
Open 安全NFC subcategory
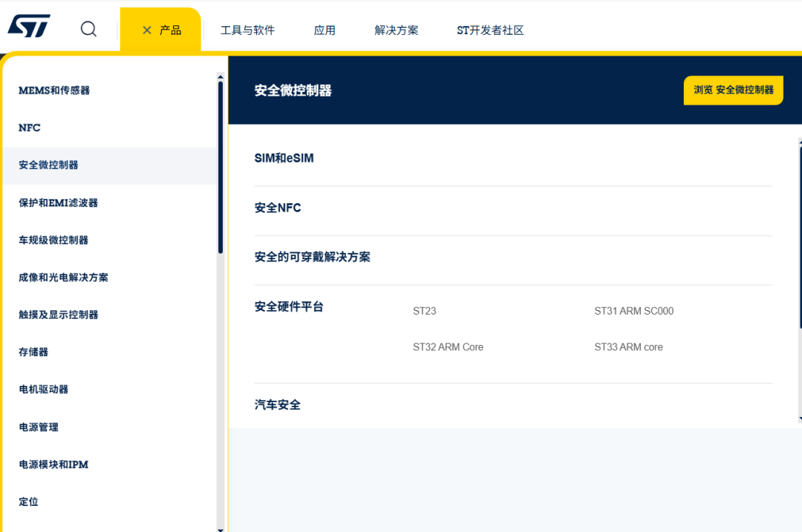pos(278,208)
